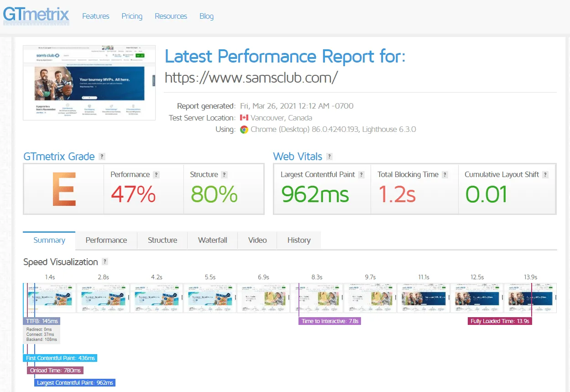The height and width of the screenshot is (392, 570).
Task: View the History tab
Action: (299, 240)
